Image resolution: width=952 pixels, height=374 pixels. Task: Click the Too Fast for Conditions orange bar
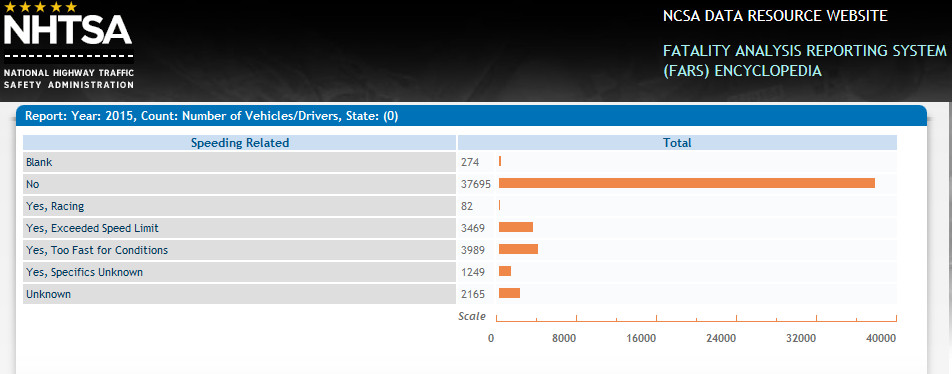[518, 249]
